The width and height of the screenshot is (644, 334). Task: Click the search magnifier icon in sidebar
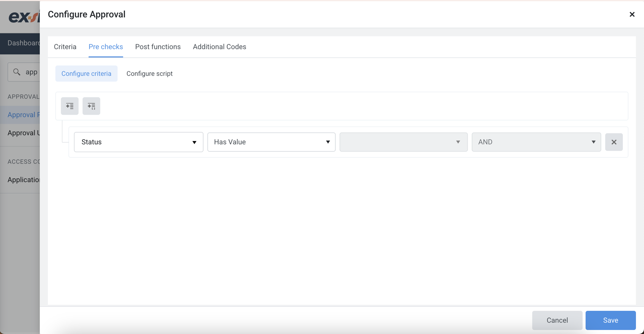17,72
